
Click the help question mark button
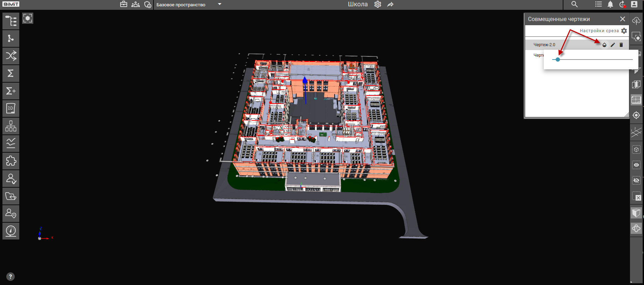[11, 277]
